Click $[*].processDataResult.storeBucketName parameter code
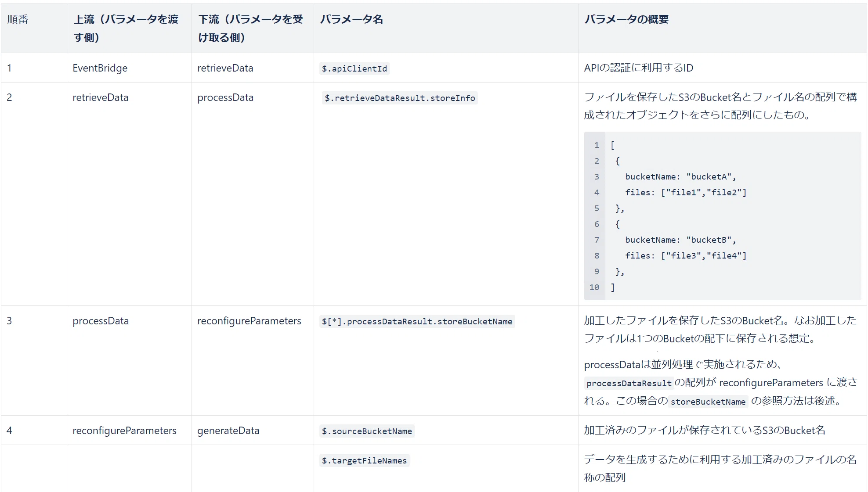The image size is (868, 492). 417,321
